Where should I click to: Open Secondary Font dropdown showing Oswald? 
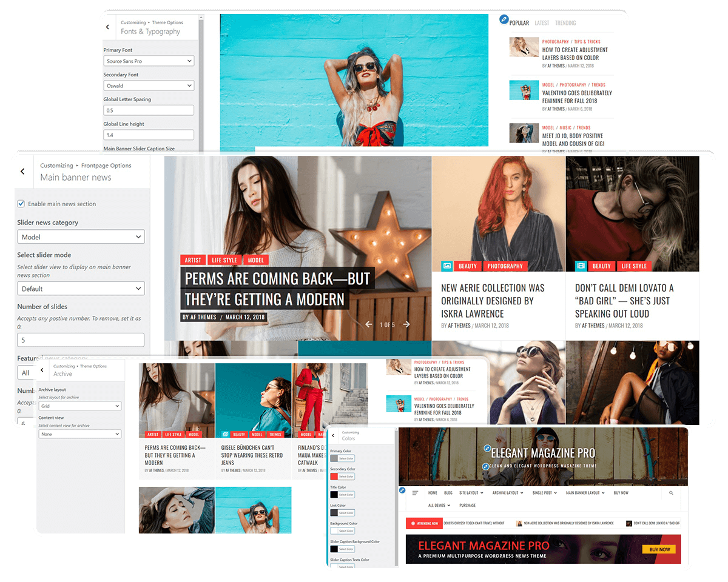coord(149,86)
